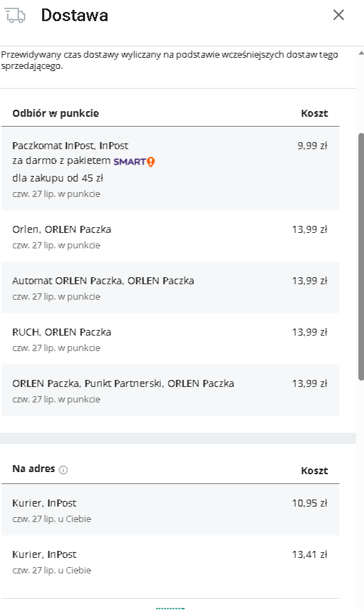Click the scrollbar up arrow

[360, 53]
